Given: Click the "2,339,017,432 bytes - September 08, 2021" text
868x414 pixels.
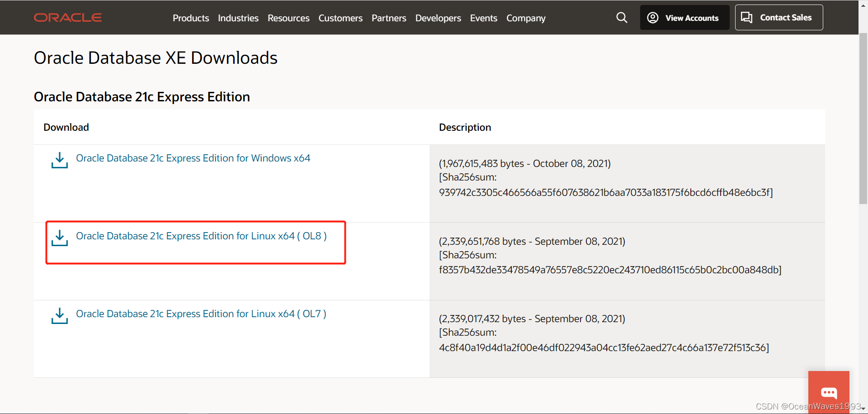Looking at the screenshot, I should (532, 319).
